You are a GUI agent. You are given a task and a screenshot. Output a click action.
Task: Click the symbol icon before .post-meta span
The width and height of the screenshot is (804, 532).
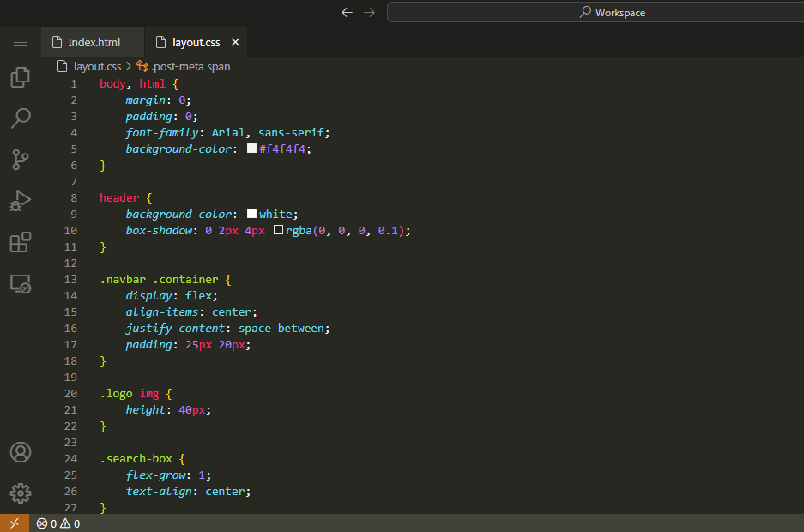(142, 66)
